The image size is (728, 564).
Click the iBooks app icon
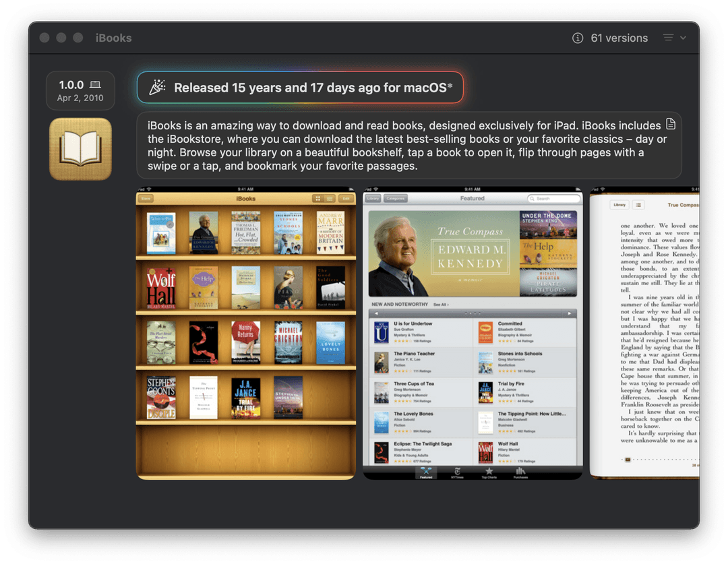(80, 149)
